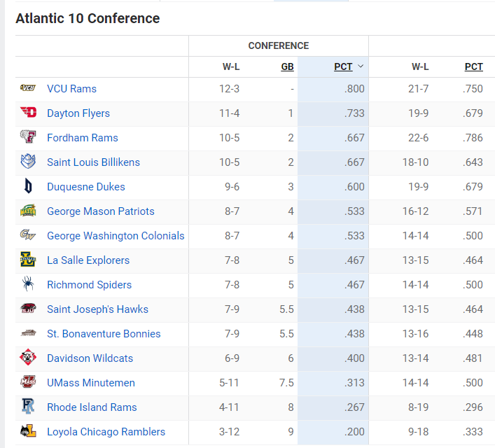Open the St. Bonaventure Bonnies team page
495x448 pixels.
(104, 334)
